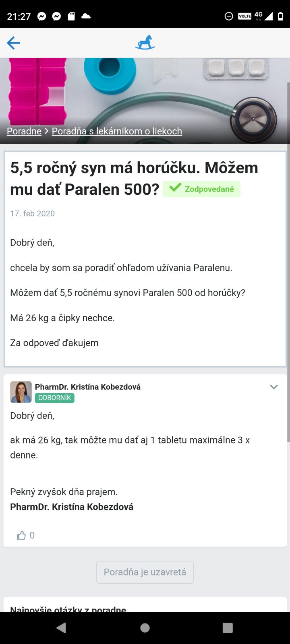
Task: Tap the SD card status icon
Action: [71, 17]
